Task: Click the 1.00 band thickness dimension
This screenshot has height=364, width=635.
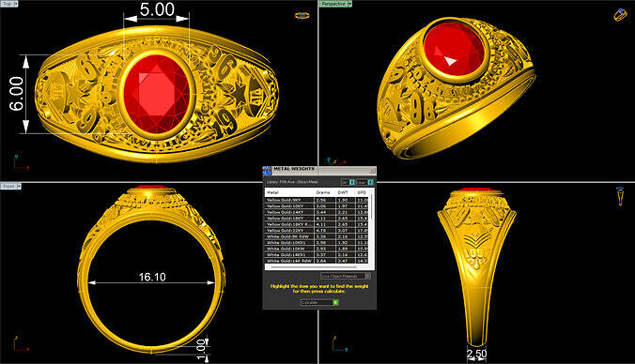Action: tap(201, 350)
